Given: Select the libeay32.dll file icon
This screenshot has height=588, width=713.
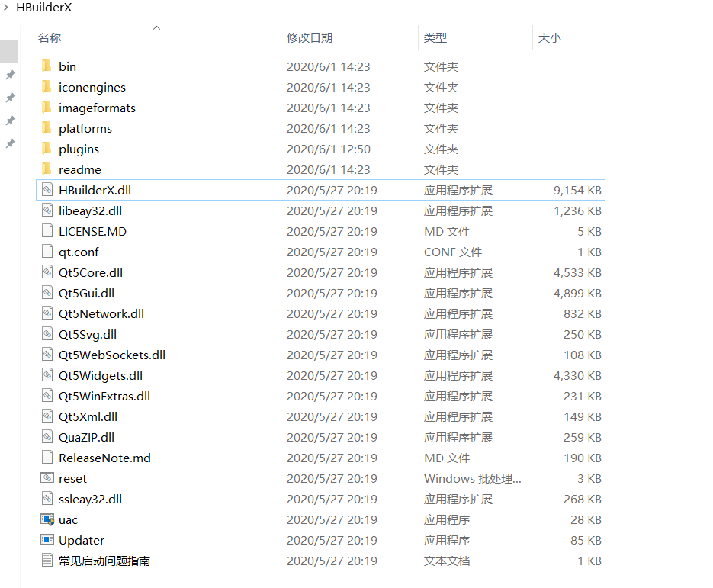Looking at the screenshot, I should pyautogui.click(x=47, y=210).
